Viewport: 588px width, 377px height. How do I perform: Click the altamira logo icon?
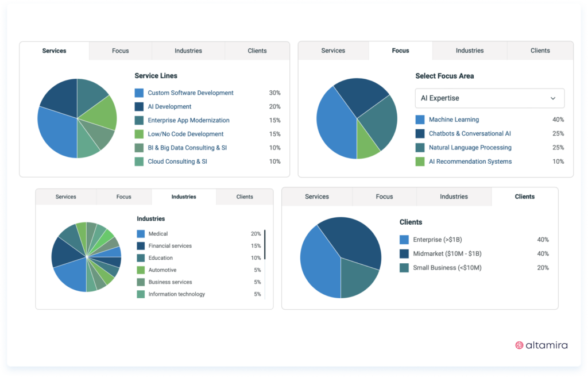coord(520,345)
